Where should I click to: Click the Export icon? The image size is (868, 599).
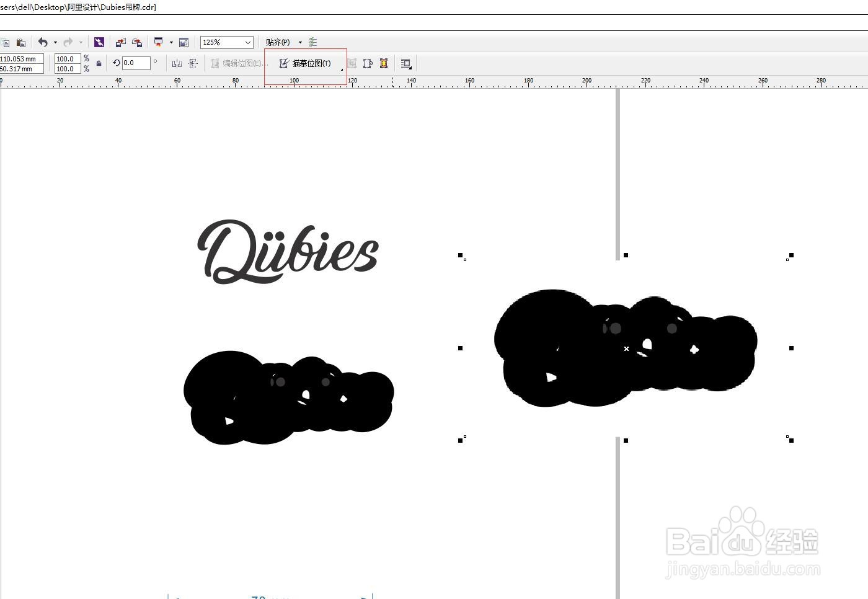coord(137,42)
